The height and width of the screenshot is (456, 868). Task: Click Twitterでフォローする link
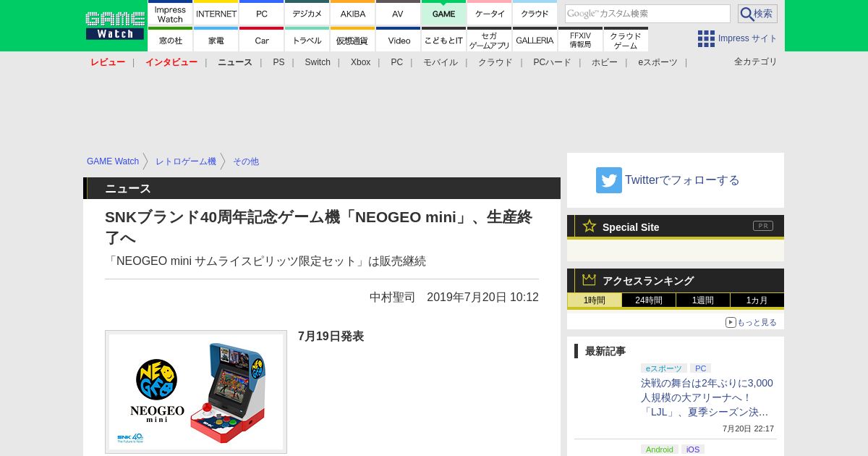pyautogui.click(x=682, y=180)
